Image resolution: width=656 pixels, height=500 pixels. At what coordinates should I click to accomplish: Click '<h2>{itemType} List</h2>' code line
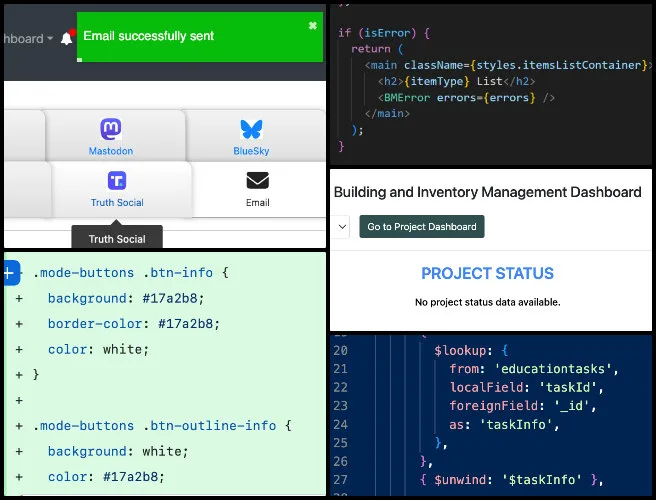[456, 81]
